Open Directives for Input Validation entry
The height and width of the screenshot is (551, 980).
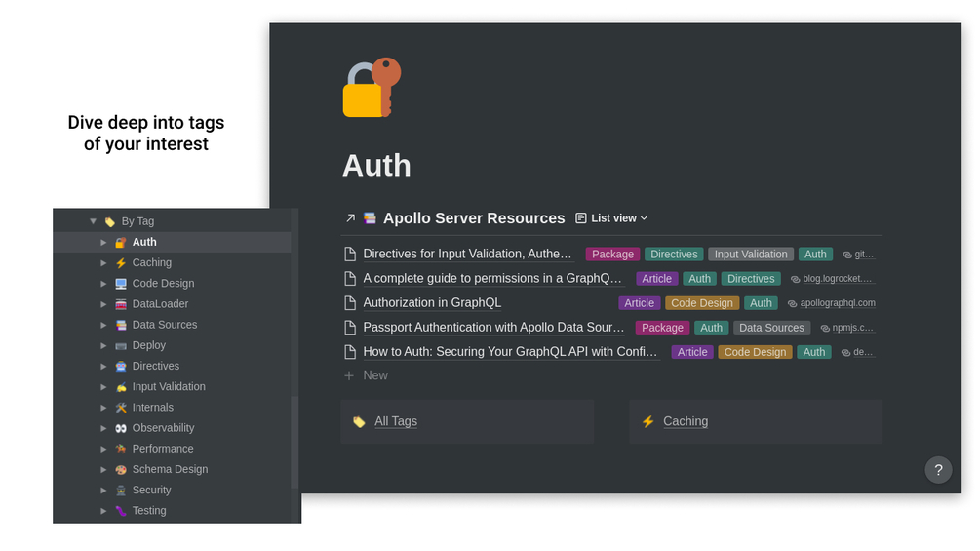click(x=467, y=255)
